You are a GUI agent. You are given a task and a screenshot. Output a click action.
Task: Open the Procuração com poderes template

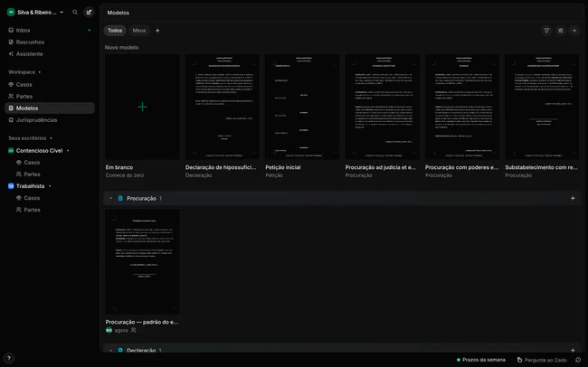(x=462, y=107)
